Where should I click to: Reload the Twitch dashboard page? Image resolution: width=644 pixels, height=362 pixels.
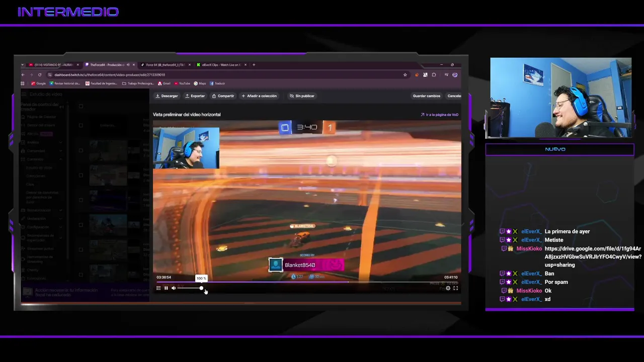coord(40,75)
